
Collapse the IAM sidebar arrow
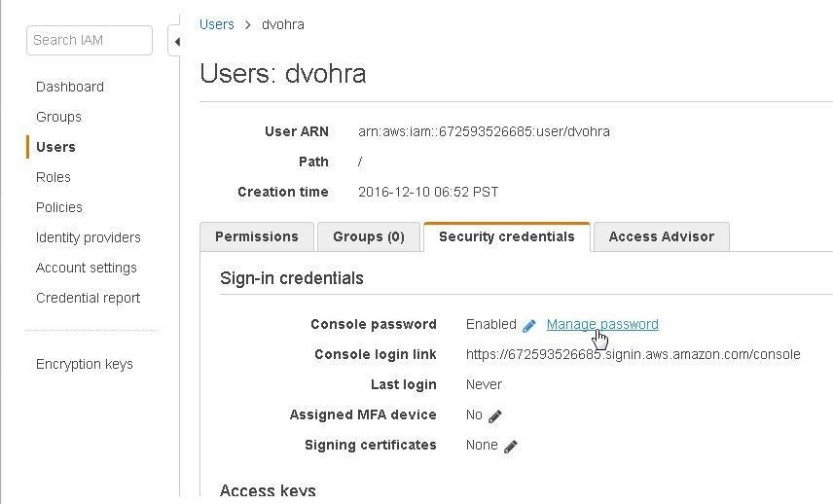177,42
